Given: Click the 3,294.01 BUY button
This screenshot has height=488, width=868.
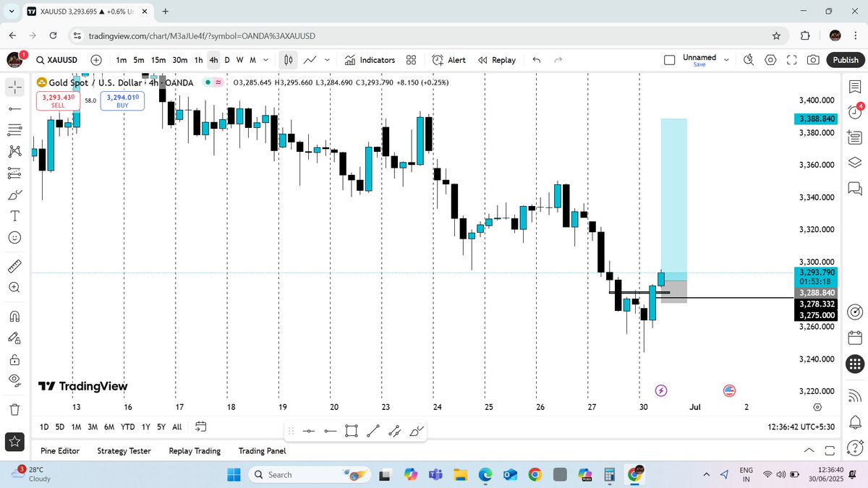Looking at the screenshot, I should pyautogui.click(x=122, y=100).
